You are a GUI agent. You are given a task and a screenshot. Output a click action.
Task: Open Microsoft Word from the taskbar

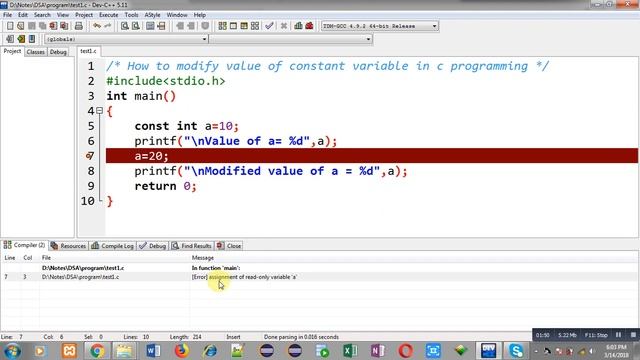coord(153,351)
